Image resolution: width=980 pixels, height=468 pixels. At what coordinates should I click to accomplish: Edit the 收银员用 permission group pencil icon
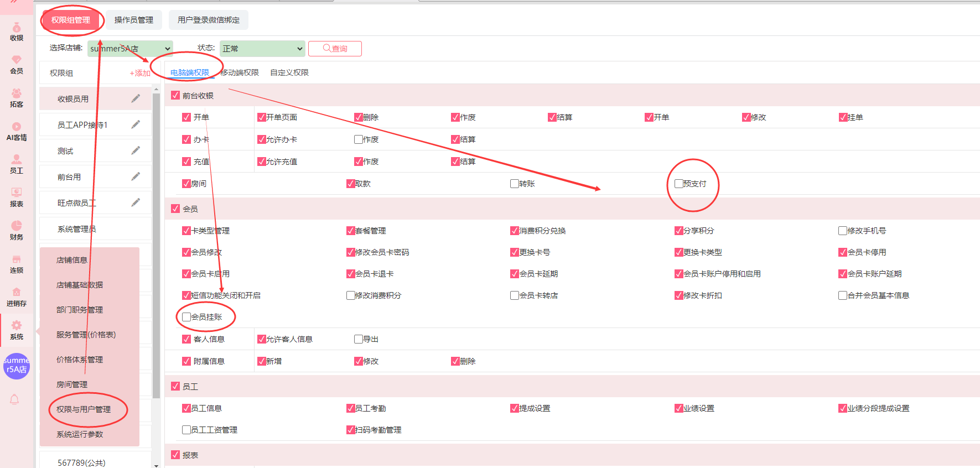136,98
